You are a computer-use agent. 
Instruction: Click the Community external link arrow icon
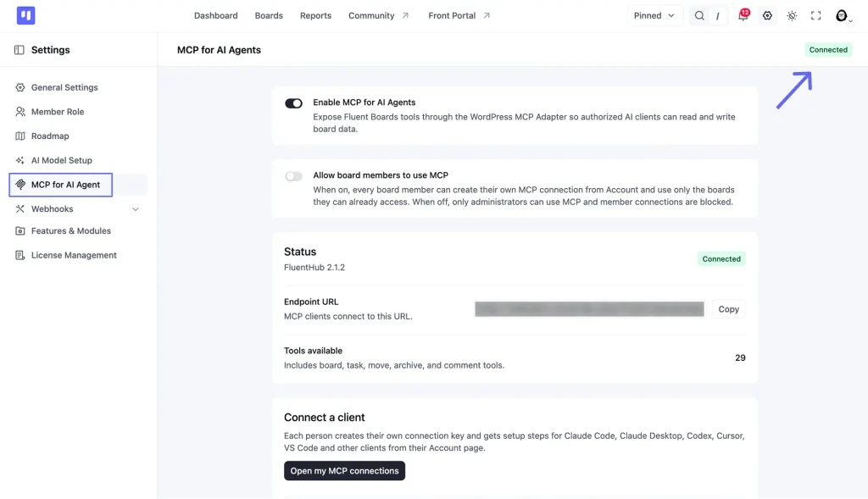[405, 15]
